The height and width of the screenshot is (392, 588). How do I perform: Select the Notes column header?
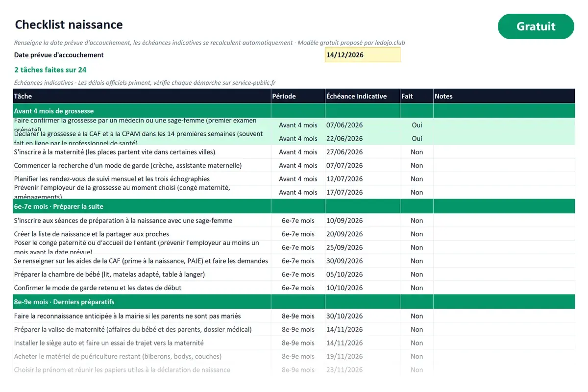tap(504, 96)
